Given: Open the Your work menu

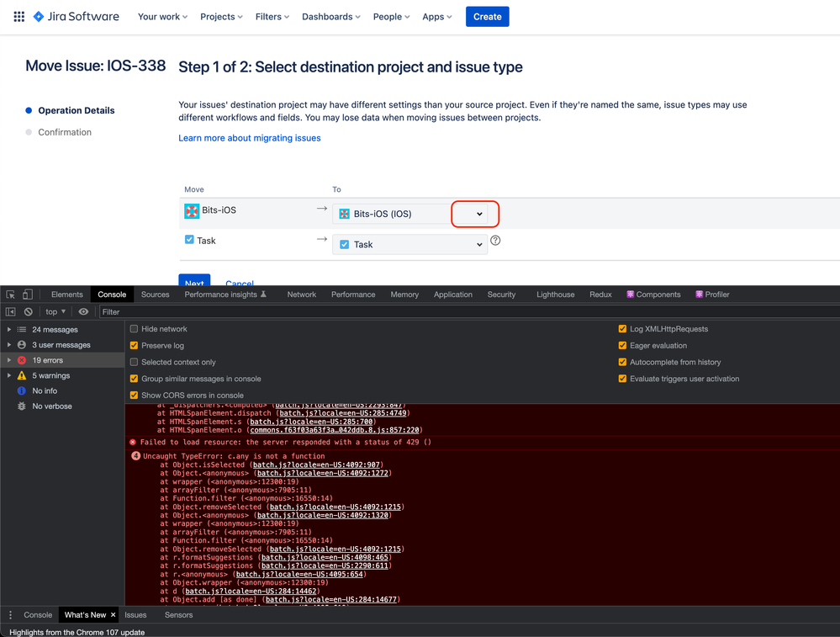Looking at the screenshot, I should pyautogui.click(x=163, y=17).
